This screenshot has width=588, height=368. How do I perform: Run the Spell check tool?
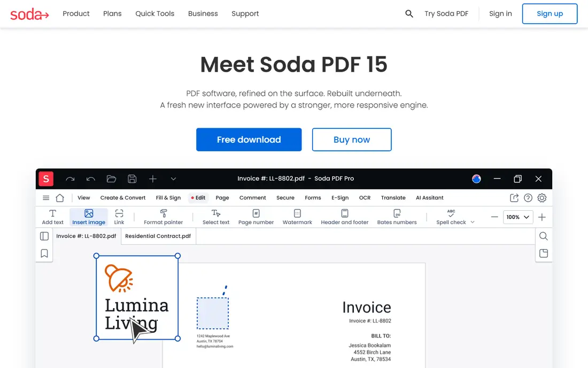tap(451, 217)
